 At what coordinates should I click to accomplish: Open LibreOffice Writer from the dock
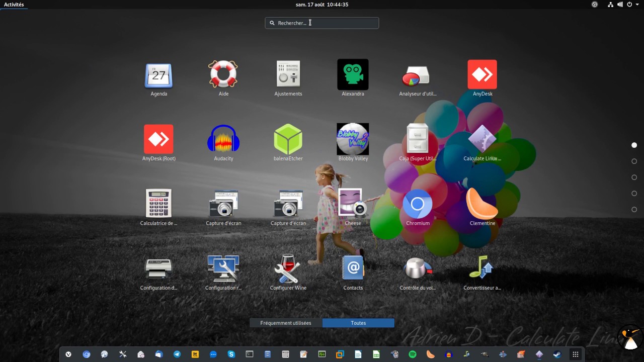click(x=358, y=354)
